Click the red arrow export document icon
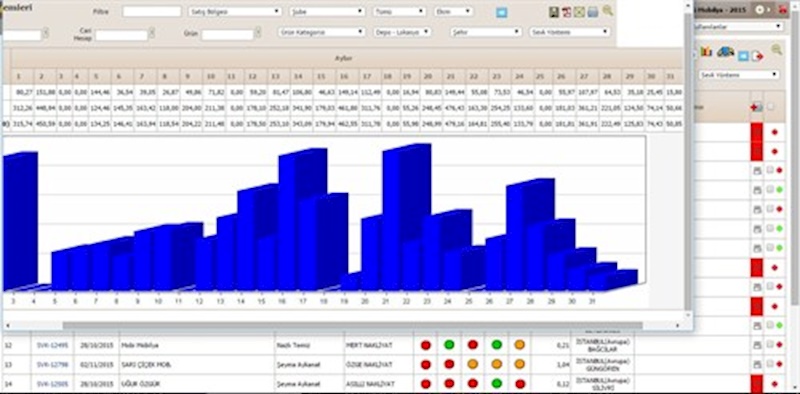This screenshot has height=394, width=800. 757,56
